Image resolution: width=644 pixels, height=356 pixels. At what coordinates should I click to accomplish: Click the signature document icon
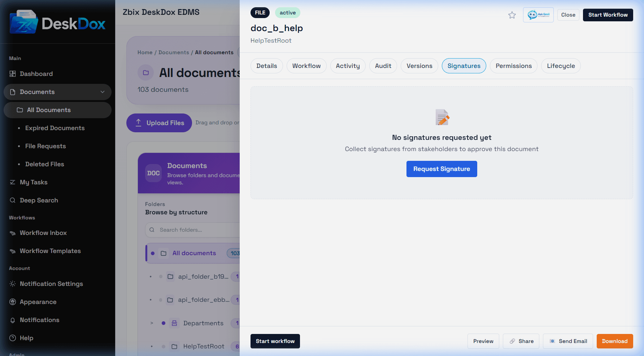tap(442, 117)
